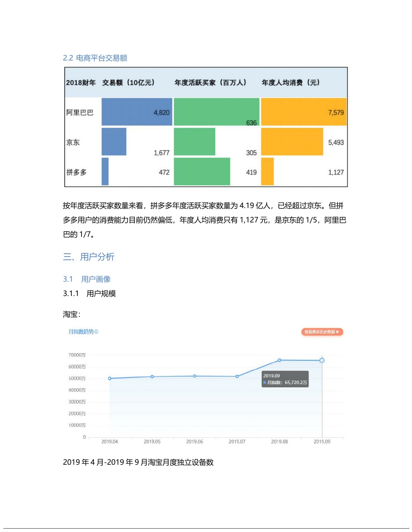
Task: Click the 2019.06 x-axis label
Action: click(x=194, y=442)
